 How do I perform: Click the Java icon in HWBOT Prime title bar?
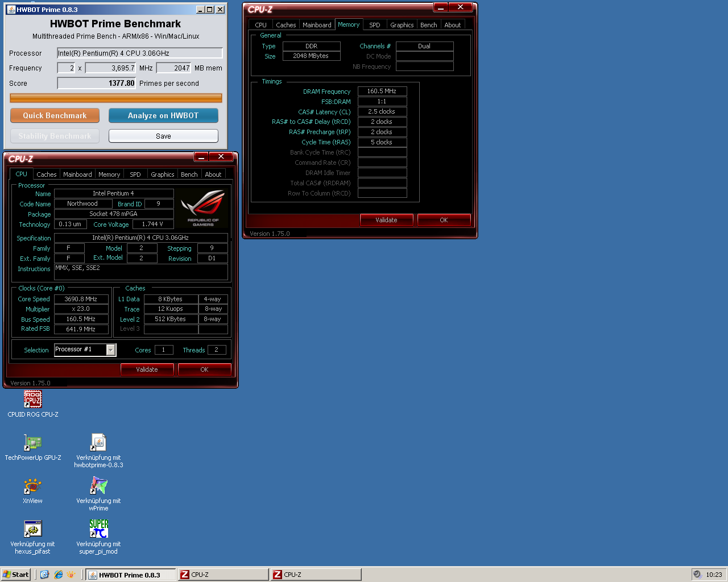[x=11, y=10]
